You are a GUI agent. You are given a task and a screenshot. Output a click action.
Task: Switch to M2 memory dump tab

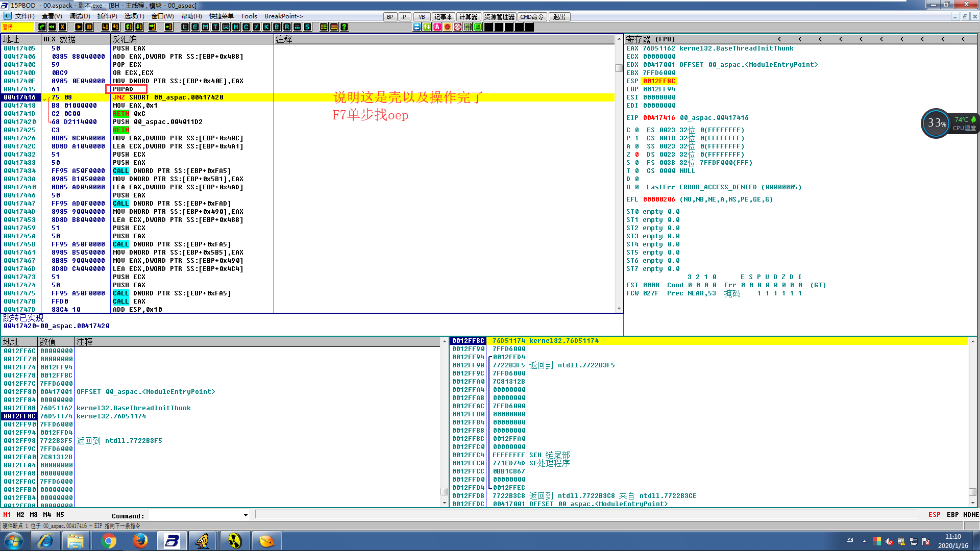(x=20, y=515)
